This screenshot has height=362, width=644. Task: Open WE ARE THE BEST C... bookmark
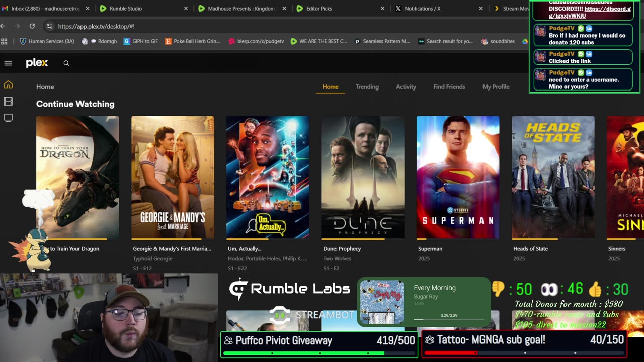click(318, 41)
